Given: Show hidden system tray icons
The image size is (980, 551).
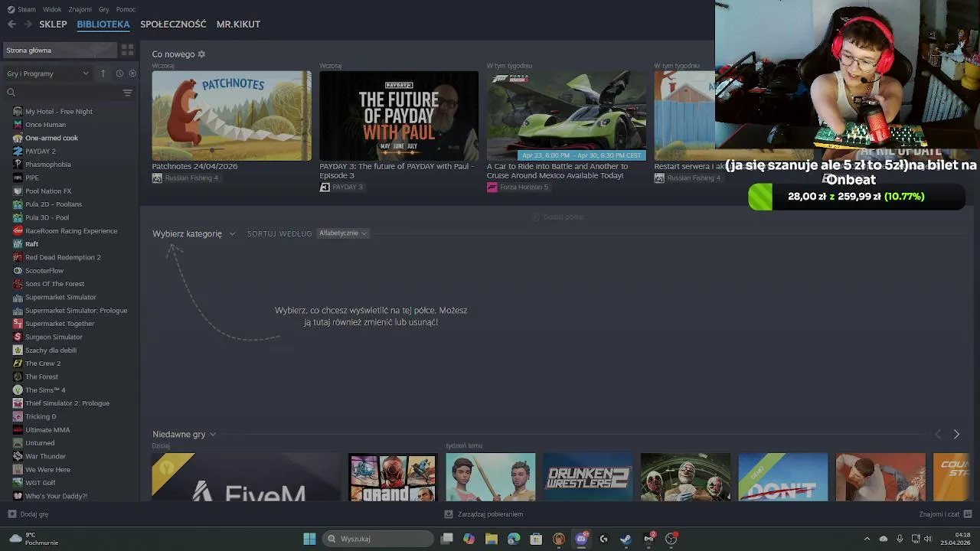Looking at the screenshot, I should pyautogui.click(x=867, y=539).
